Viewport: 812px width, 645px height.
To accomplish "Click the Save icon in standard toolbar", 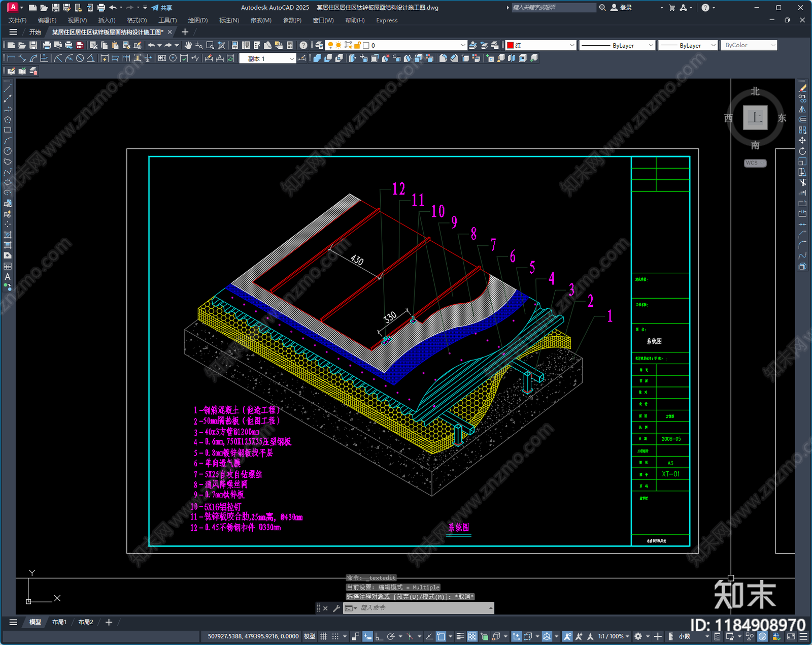I will click(33, 45).
